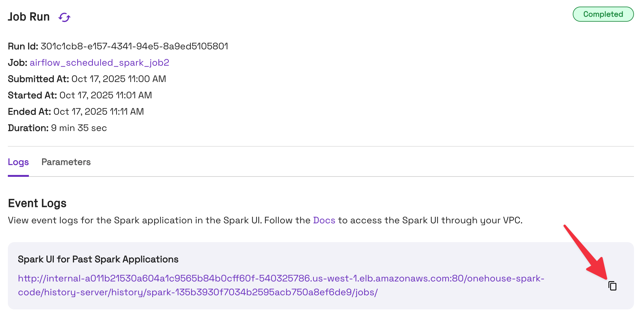The height and width of the screenshot is (321, 644).
Task: Click the Run Id label
Action: tap(23, 46)
